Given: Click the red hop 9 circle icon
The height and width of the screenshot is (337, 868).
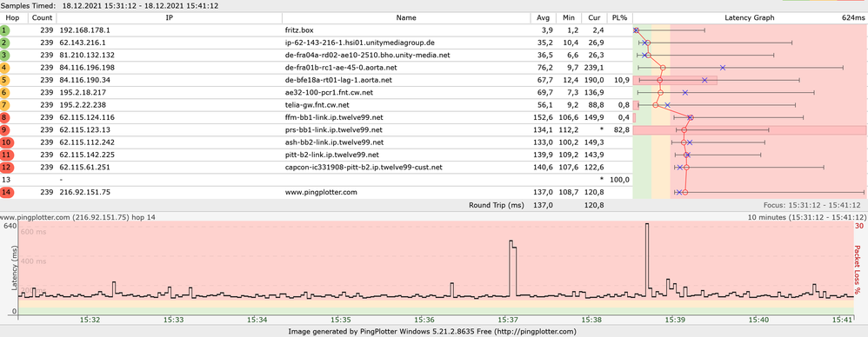Looking at the screenshot, I should tap(5, 129).
